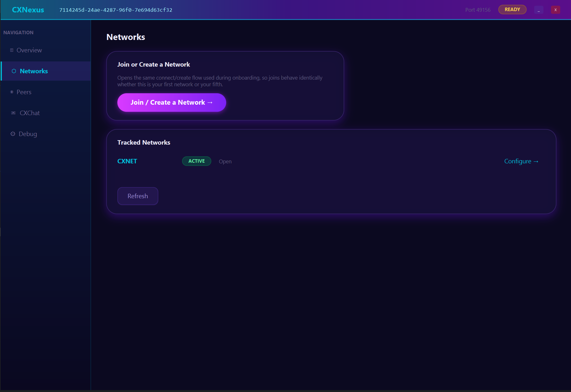Click the node ID 7114245d-24ae-4287-96f0-7e694d63cf32
The image size is (571, 392).
click(116, 10)
